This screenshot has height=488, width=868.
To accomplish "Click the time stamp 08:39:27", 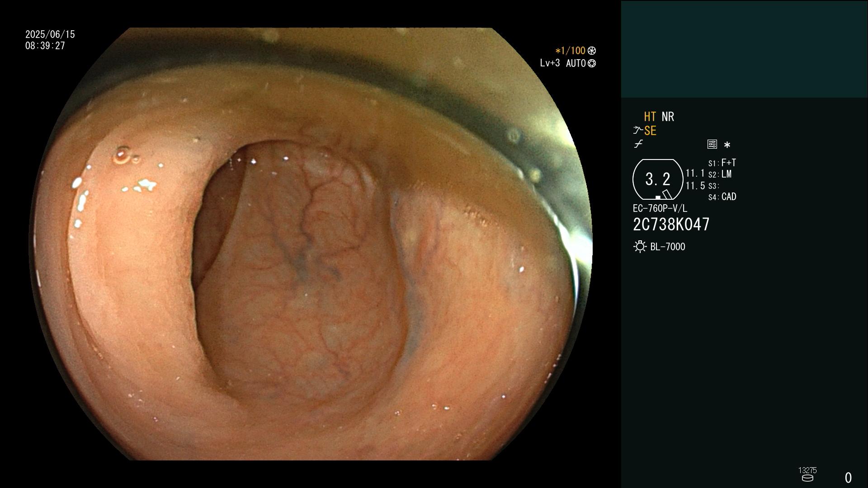I will pos(45,46).
